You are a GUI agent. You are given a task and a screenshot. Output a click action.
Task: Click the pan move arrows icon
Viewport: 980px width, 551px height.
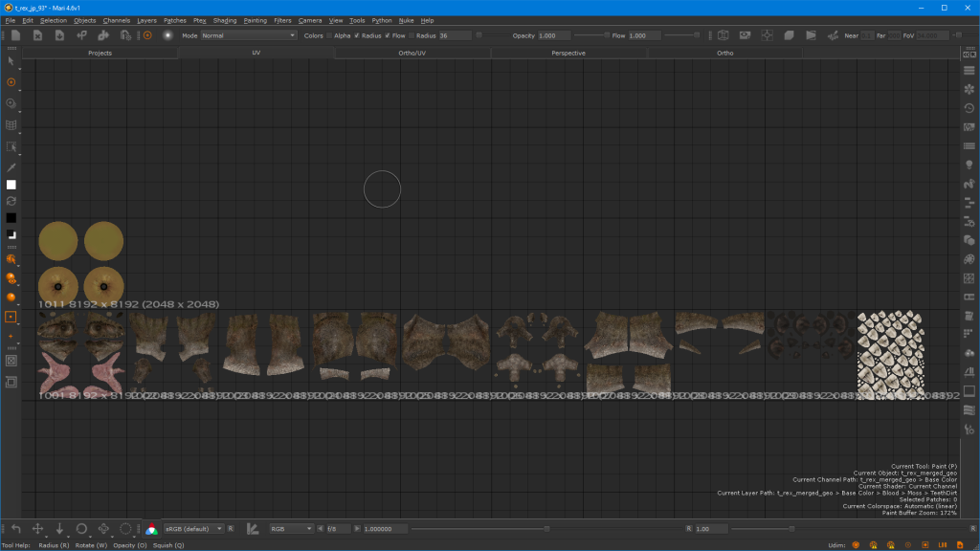pyautogui.click(x=37, y=528)
